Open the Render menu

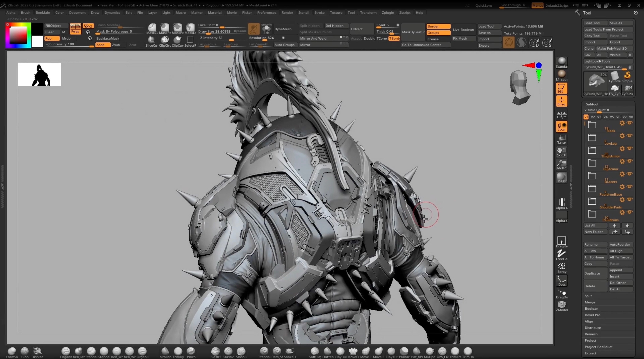pos(287,13)
